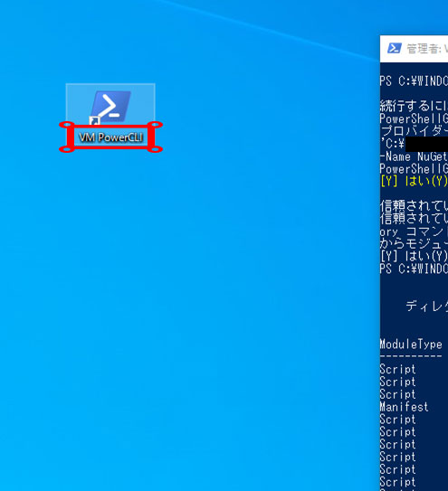Click the -Name NuGet line in PowerShell
Image resolution: width=448 pixels, height=491 pixels.
coord(414,156)
